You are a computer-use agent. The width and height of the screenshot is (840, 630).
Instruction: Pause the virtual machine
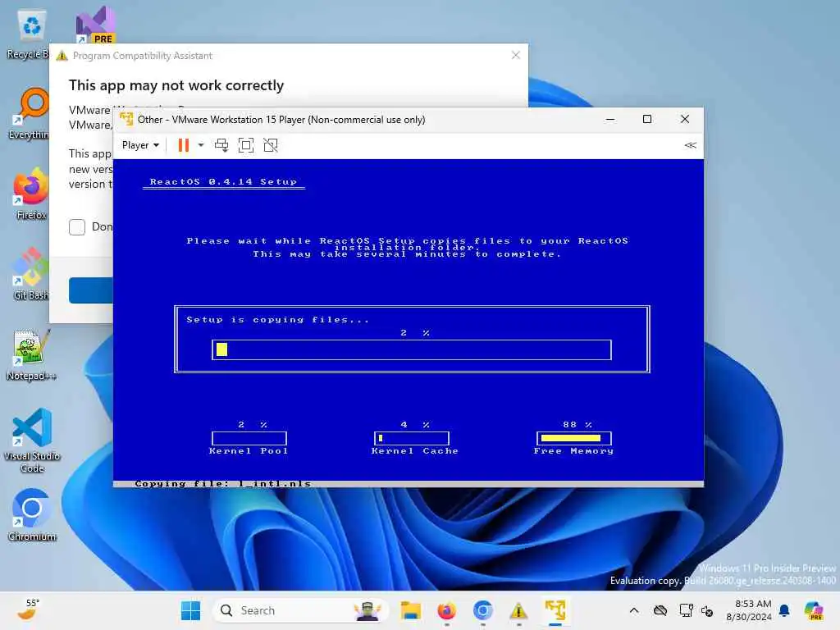[183, 145]
